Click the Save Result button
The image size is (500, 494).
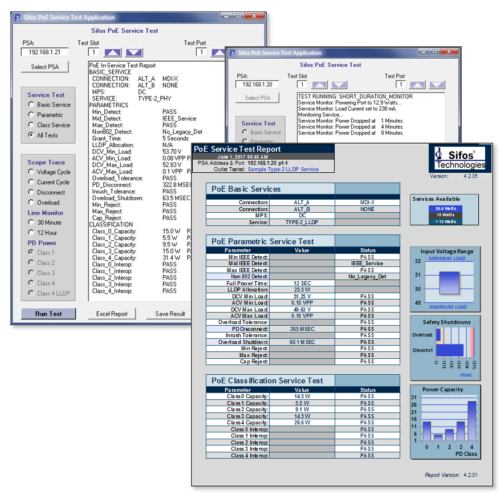(x=170, y=314)
